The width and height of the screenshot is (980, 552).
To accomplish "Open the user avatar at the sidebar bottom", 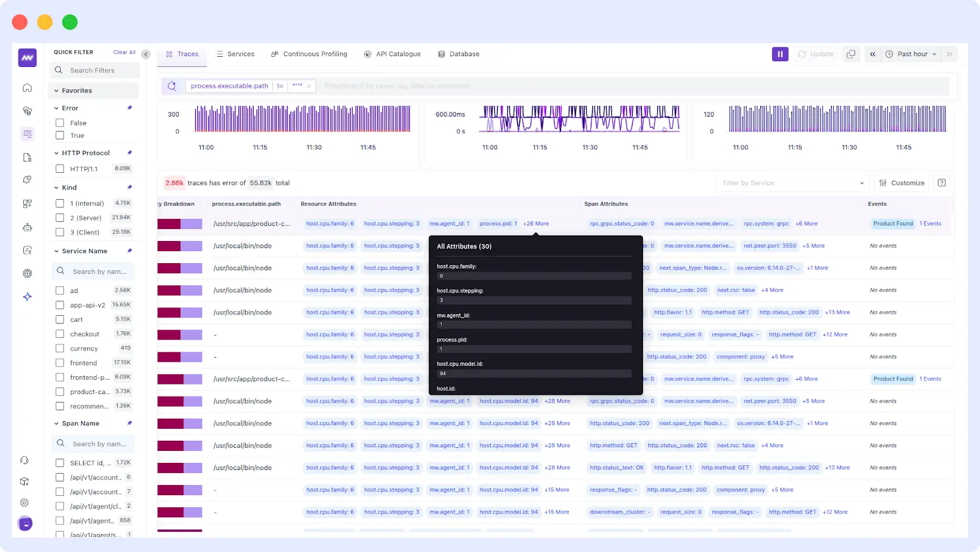I will point(25,523).
